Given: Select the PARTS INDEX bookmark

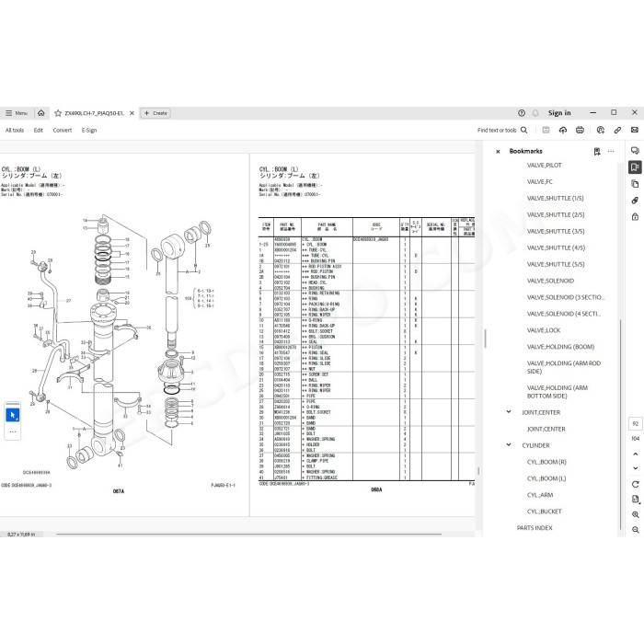Looking at the screenshot, I should point(535,528).
